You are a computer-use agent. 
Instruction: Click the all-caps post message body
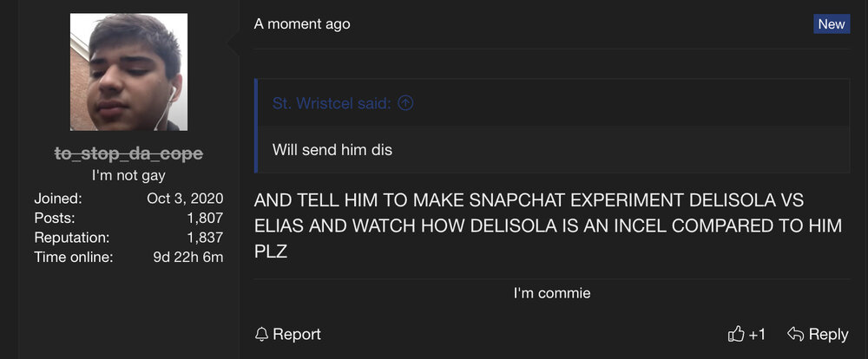pyautogui.click(x=549, y=225)
